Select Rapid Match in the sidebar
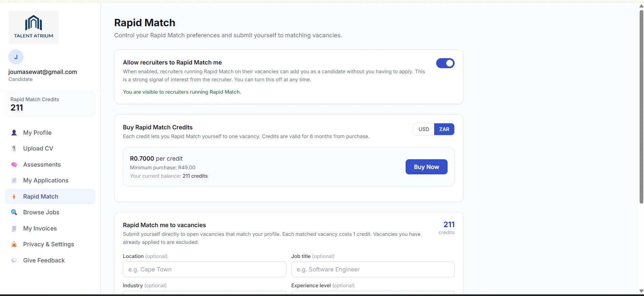The width and height of the screenshot is (644, 296). [x=50, y=197]
